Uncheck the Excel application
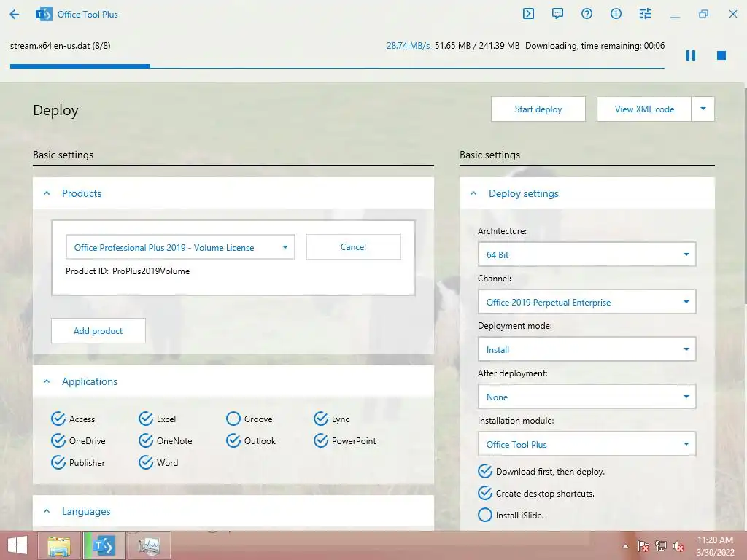 (146, 419)
